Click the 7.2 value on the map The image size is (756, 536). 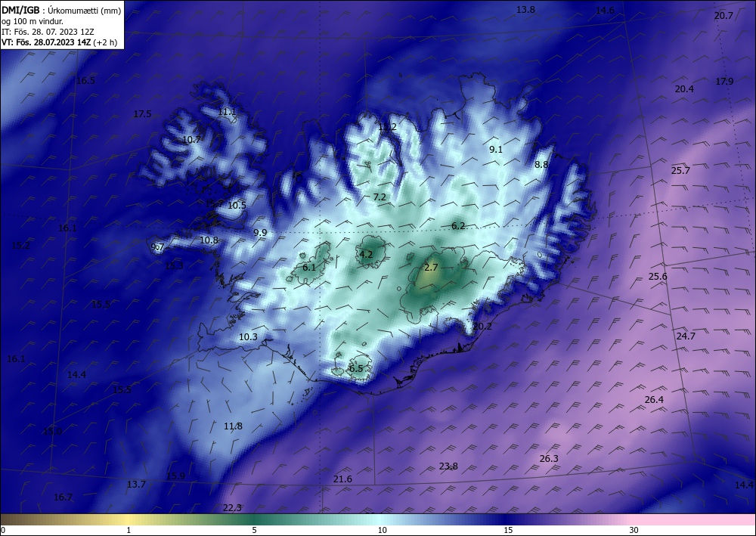coord(380,197)
